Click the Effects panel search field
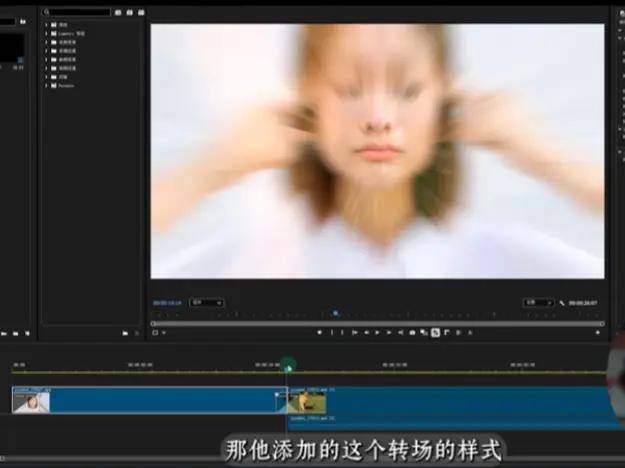 (x=78, y=12)
